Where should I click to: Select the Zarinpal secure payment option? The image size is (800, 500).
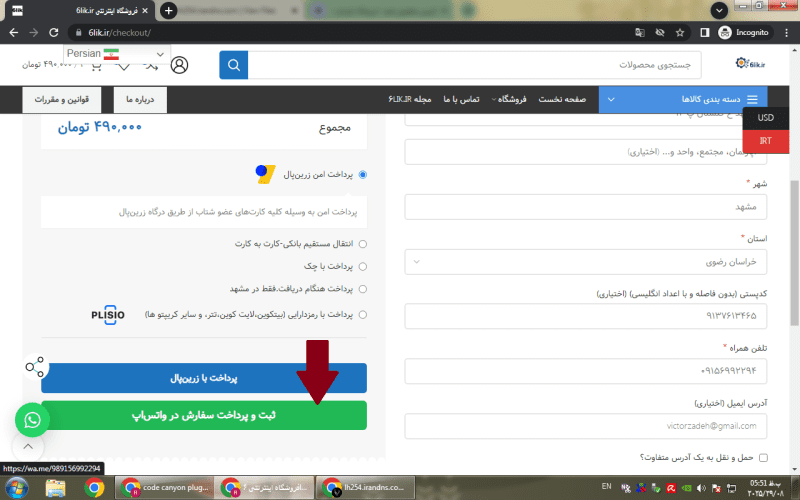click(362, 174)
